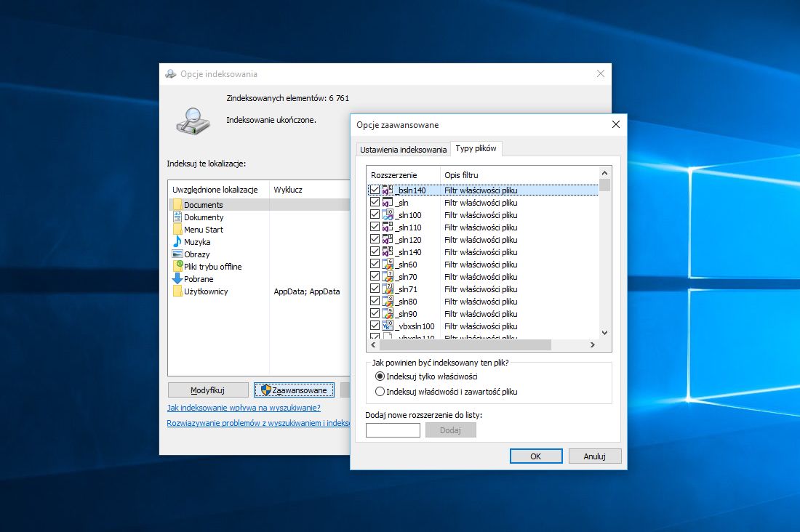Click the Dokumenty document icon
Image resolution: width=800 pixels, height=532 pixels.
click(x=177, y=217)
